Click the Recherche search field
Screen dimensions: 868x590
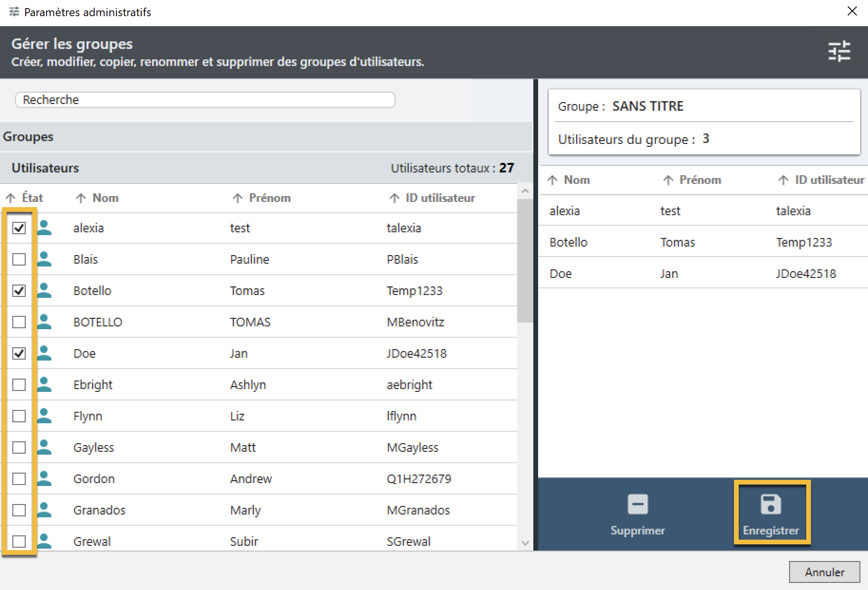[205, 100]
